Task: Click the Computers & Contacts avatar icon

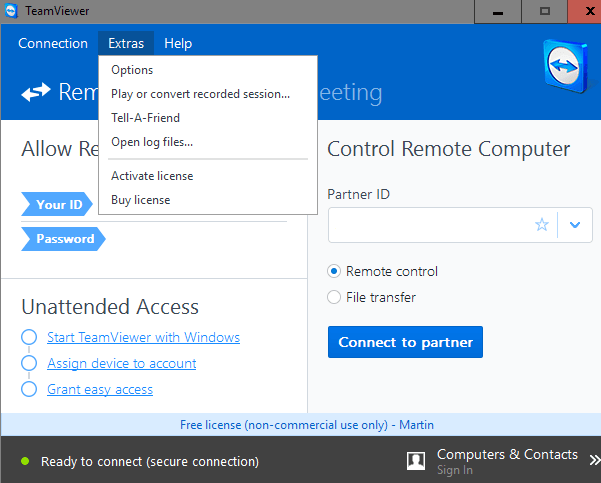Action: click(416, 460)
